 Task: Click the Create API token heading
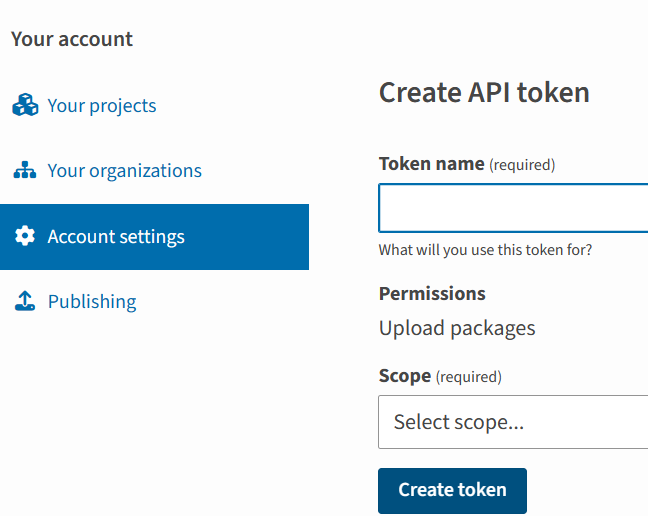click(484, 92)
